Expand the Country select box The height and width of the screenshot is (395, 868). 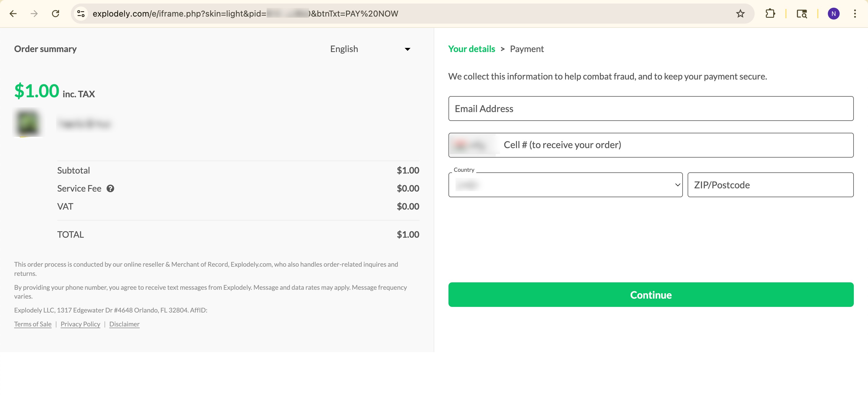click(565, 185)
